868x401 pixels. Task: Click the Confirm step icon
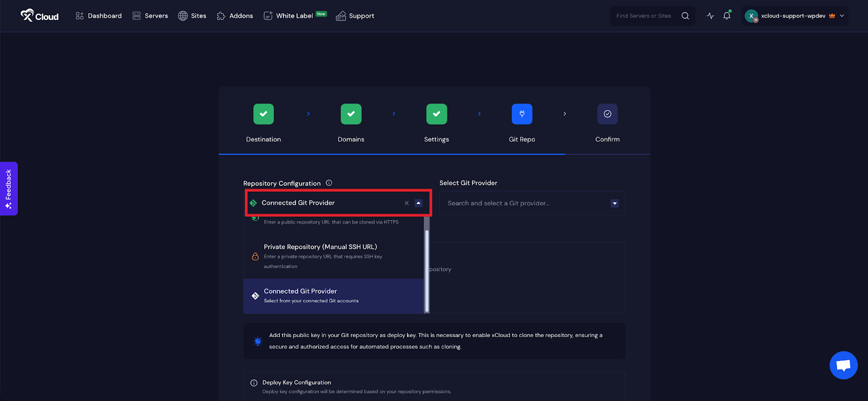607,114
